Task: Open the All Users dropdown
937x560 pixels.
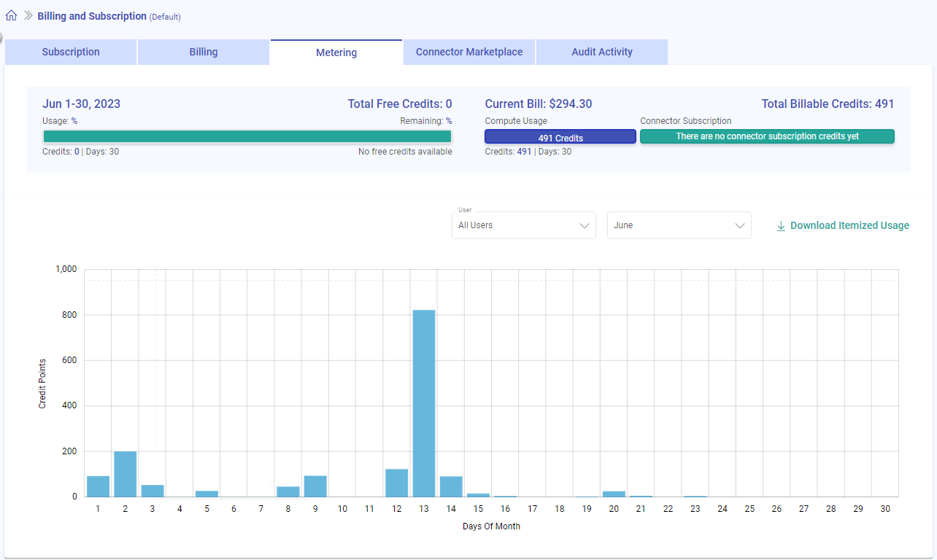Action: pyautogui.click(x=524, y=225)
